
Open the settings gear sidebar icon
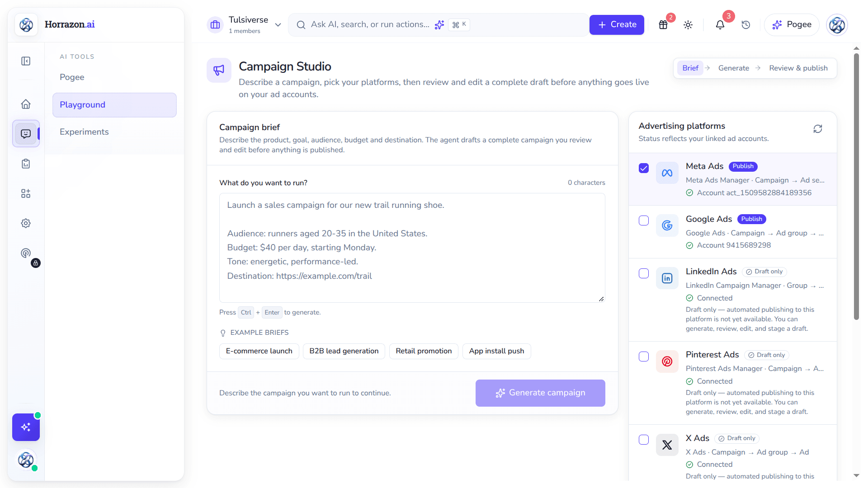26,223
